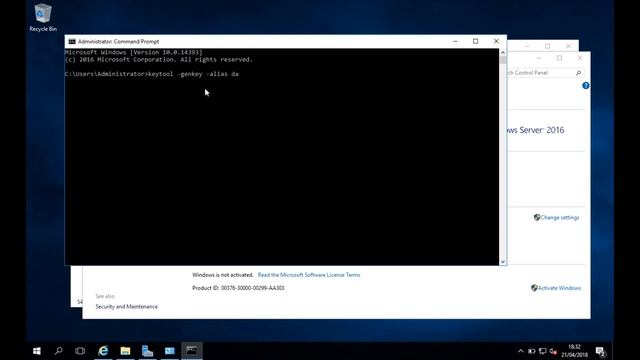Launch Internet Explorer from the taskbar
Image resolution: width=640 pixels, height=360 pixels.
[103, 351]
